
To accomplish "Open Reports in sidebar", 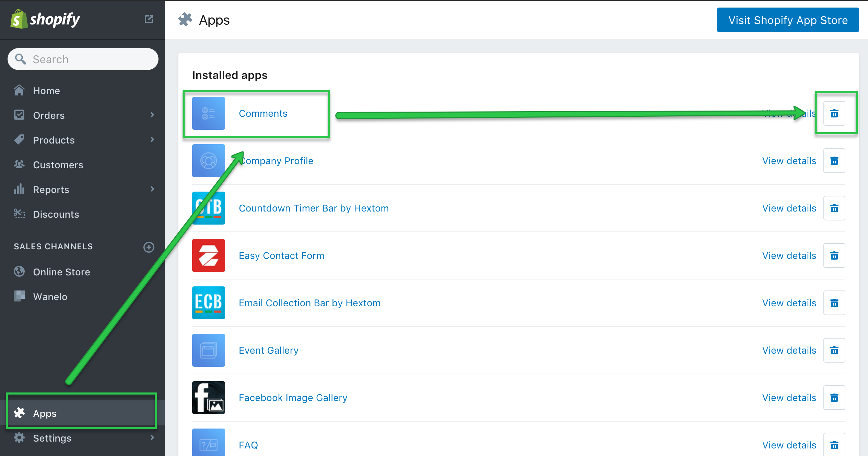I will click(x=51, y=190).
